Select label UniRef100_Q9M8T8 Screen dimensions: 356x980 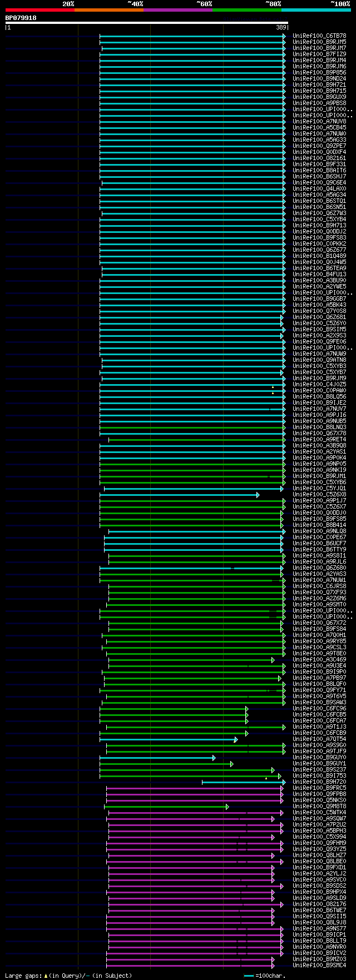coord(319,806)
